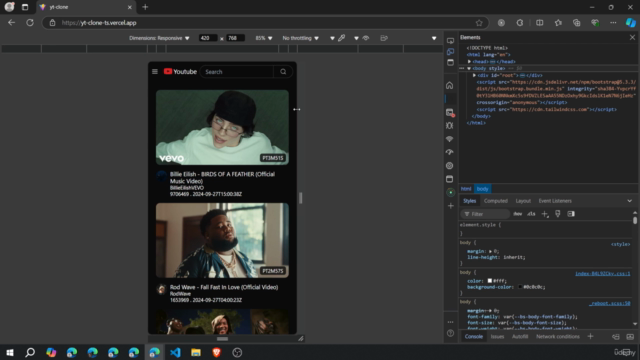Switch to the Computed tab

(496, 201)
